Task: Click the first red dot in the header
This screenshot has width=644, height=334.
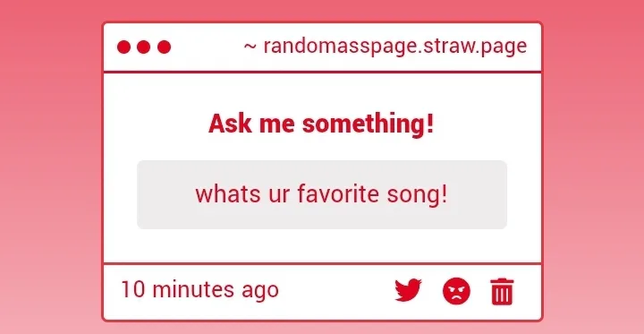Action: pos(123,47)
